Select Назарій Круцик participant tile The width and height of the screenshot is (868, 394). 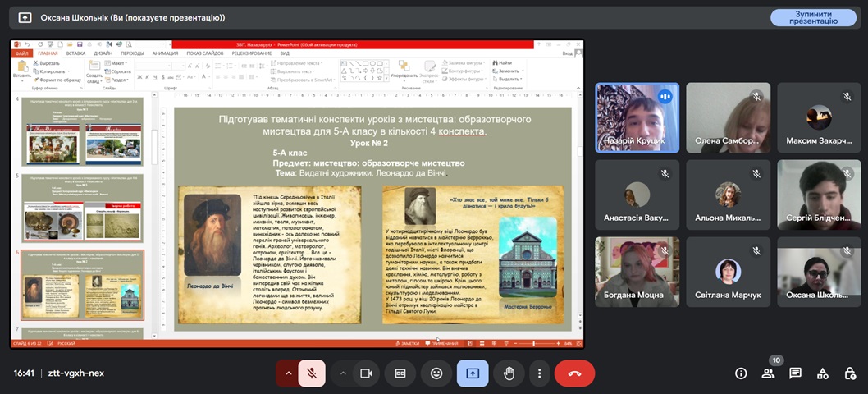click(637, 117)
